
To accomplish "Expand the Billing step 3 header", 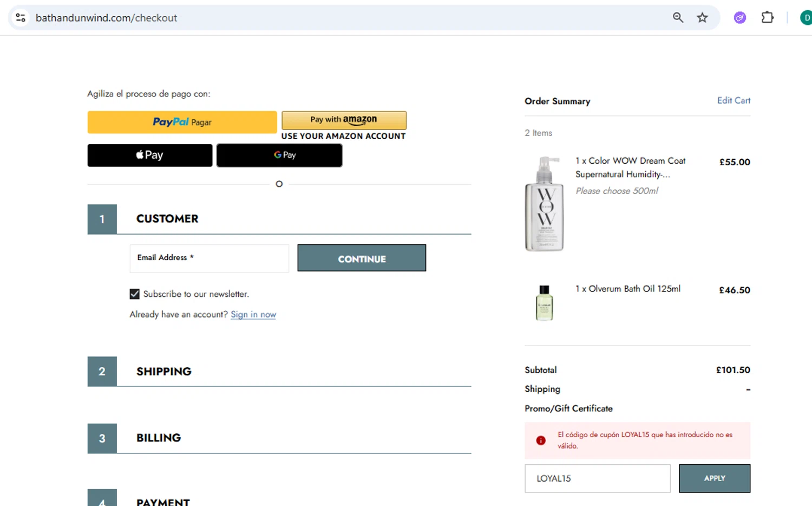I will [x=279, y=438].
